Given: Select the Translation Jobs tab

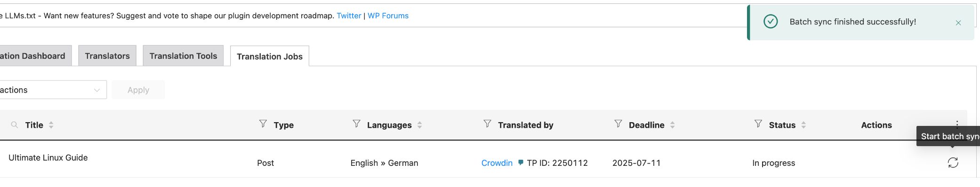Looking at the screenshot, I should [270, 56].
